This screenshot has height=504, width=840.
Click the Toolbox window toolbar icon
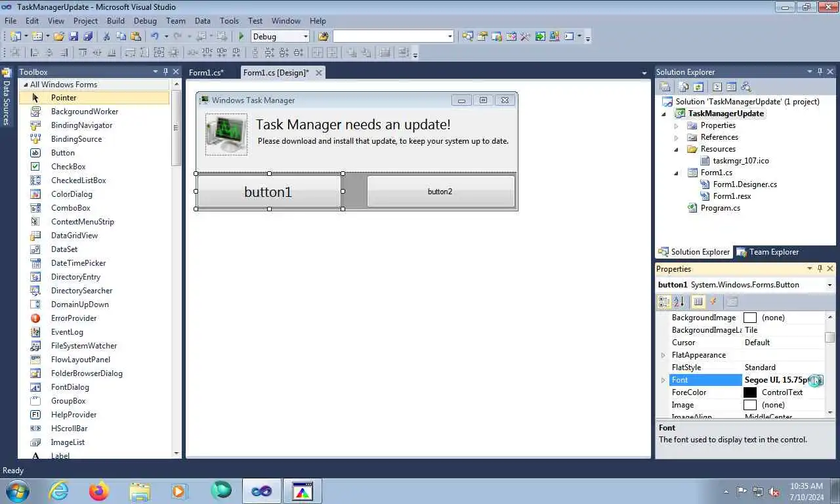[x=525, y=37]
